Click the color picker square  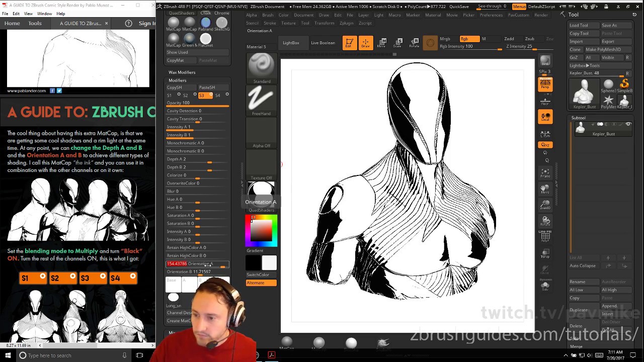[261, 230]
